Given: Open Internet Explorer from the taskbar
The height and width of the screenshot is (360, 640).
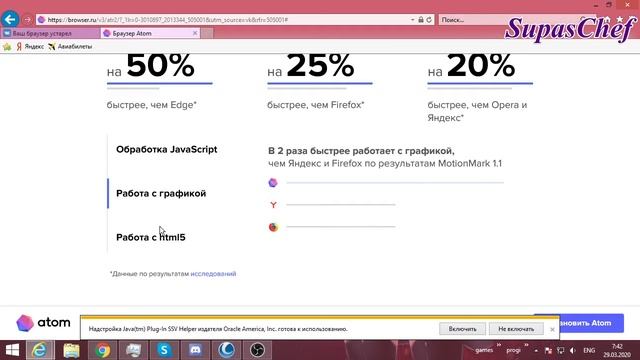Looking at the screenshot, I should 40,350.
